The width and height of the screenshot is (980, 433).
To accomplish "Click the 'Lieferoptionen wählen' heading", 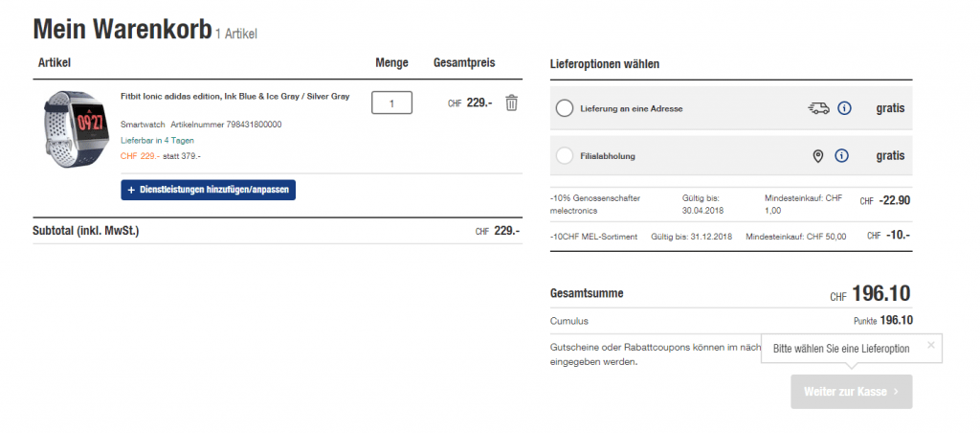I will coord(605,64).
